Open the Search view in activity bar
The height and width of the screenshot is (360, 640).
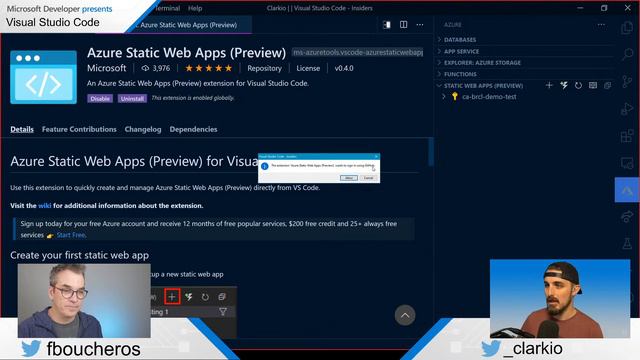[627, 54]
